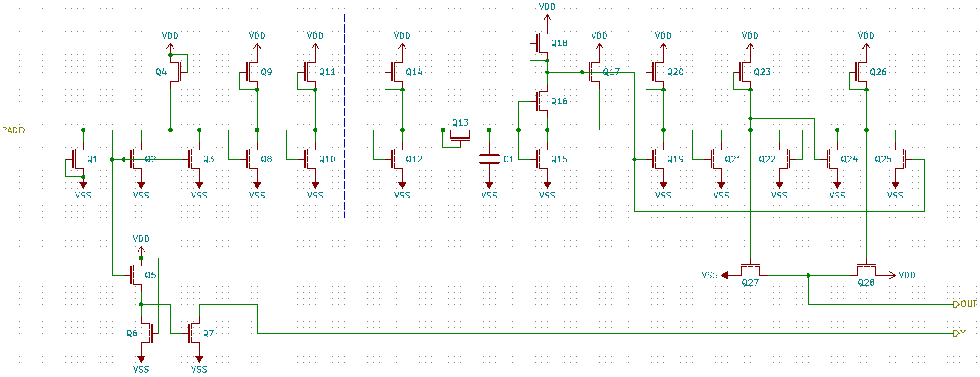
Task: Click transistor Q7 symbol
Action: [x=194, y=333]
